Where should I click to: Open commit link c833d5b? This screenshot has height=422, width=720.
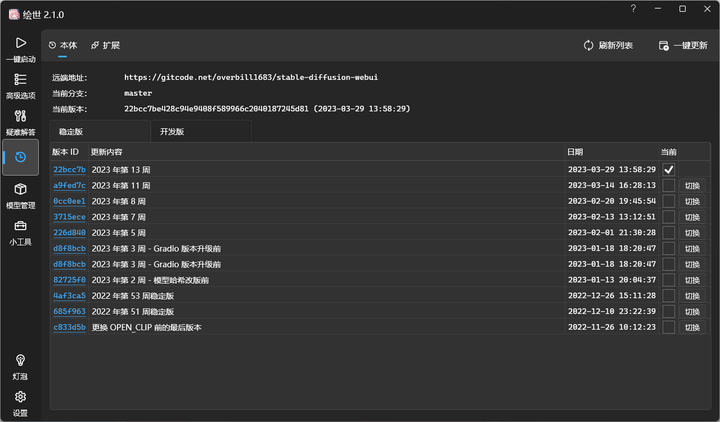click(x=69, y=327)
